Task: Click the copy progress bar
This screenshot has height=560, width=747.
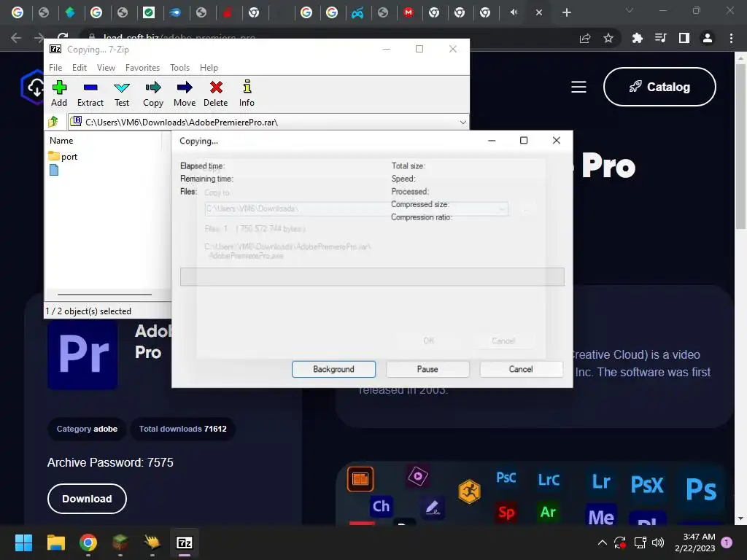Action: 372,276
